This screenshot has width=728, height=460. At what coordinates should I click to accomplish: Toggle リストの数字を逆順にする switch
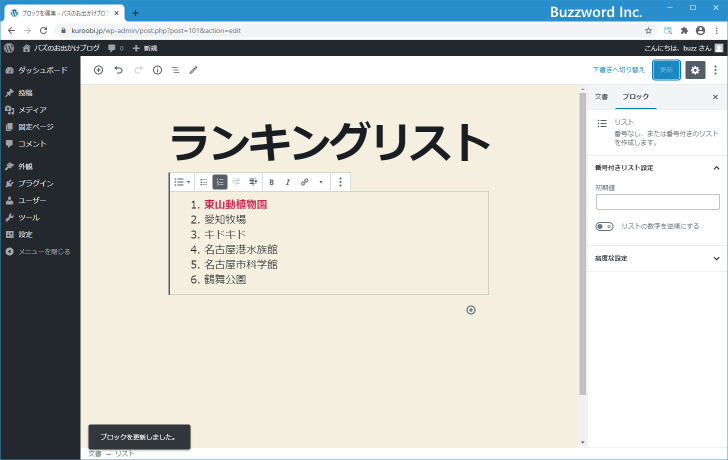click(x=604, y=227)
